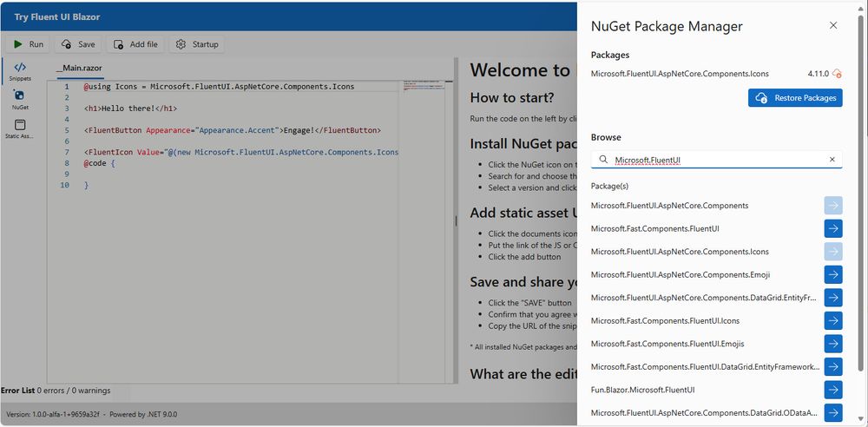868x427 pixels.
Task: Select the Snippets sidebar icon
Action: pyautogui.click(x=20, y=71)
